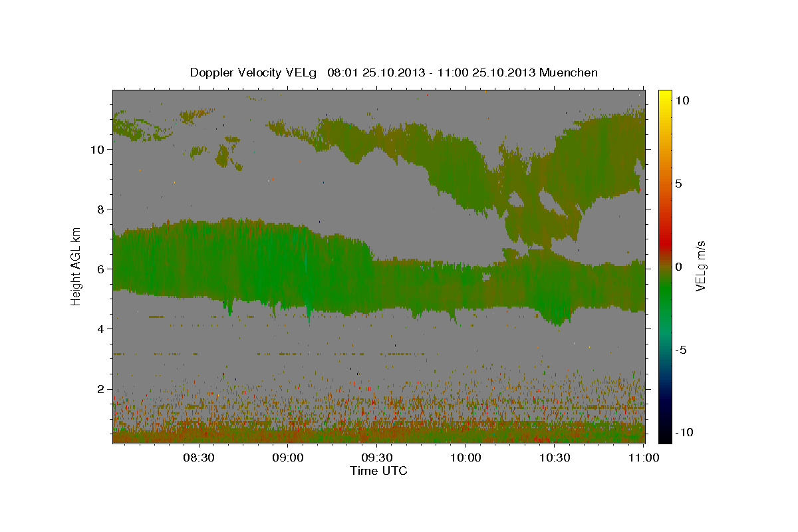798x532 pixels.
Task: Click the '09:00' time tick label
Action: (287, 458)
